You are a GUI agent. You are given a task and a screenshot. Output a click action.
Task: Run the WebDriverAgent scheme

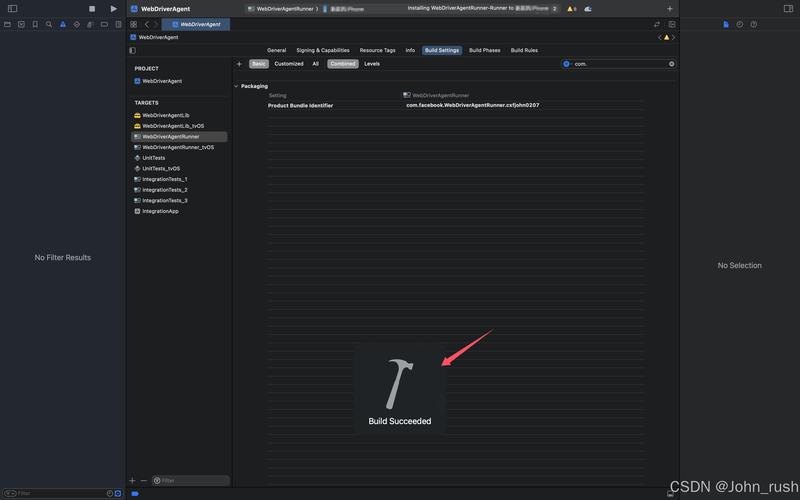tap(113, 9)
